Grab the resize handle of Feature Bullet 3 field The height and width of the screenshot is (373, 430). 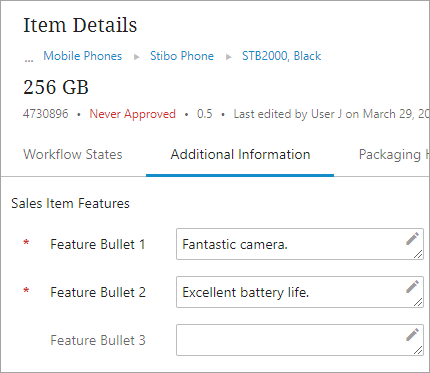click(x=418, y=350)
